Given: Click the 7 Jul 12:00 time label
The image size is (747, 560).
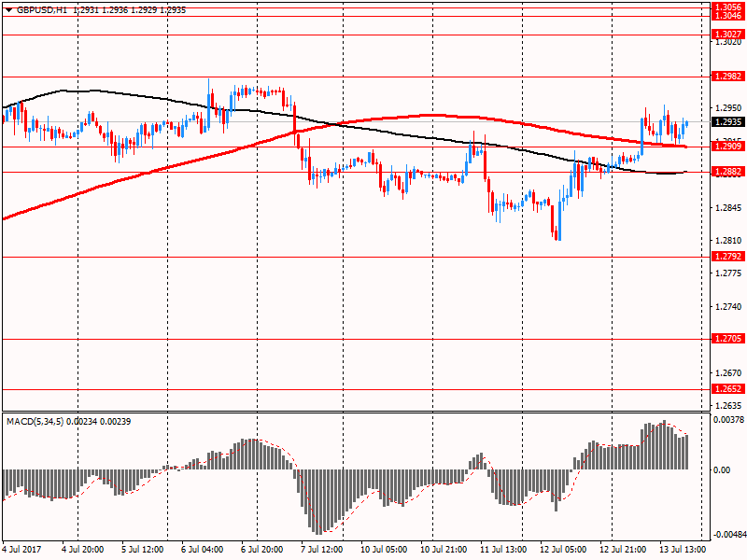Looking at the screenshot, I should pyautogui.click(x=321, y=550).
